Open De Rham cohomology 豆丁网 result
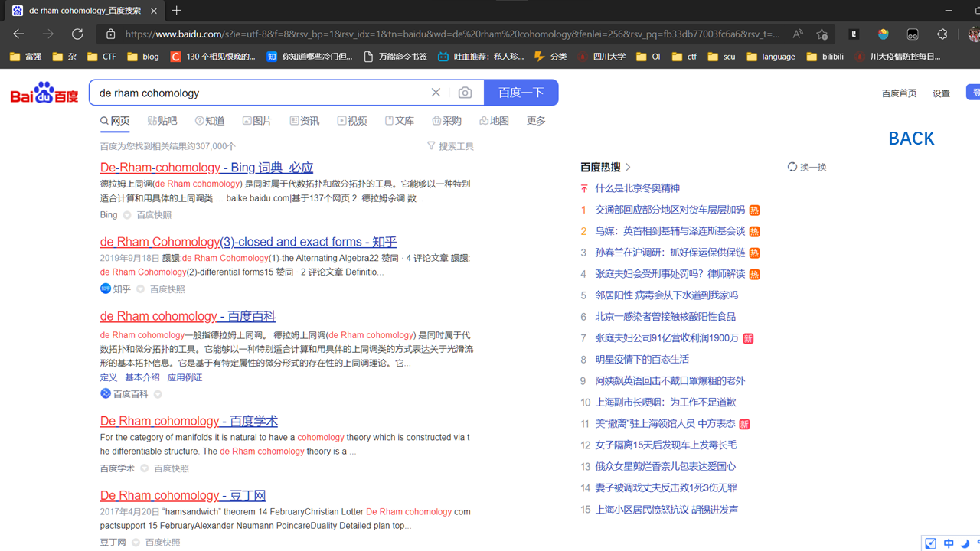Image resolution: width=980 pixels, height=551 pixels. [x=183, y=495]
